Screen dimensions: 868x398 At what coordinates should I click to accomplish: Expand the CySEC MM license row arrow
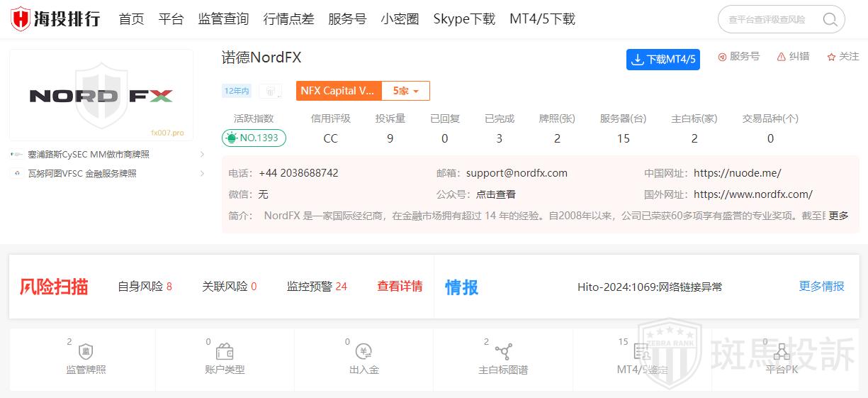202,155
